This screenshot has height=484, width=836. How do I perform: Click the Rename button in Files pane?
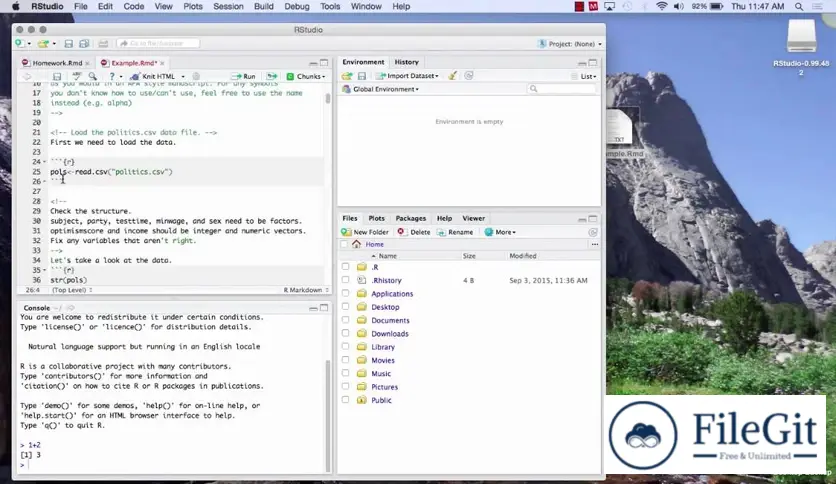pos(455,232)
